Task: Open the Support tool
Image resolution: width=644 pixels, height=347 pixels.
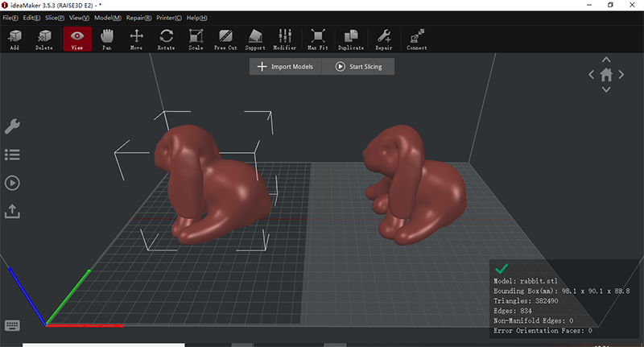Action: 255,39
